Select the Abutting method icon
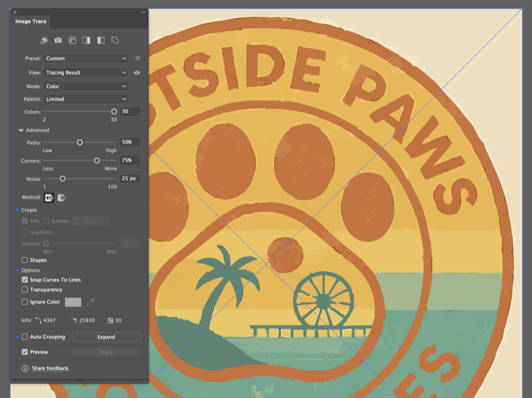Screen dimensions: 532x398 49,198
